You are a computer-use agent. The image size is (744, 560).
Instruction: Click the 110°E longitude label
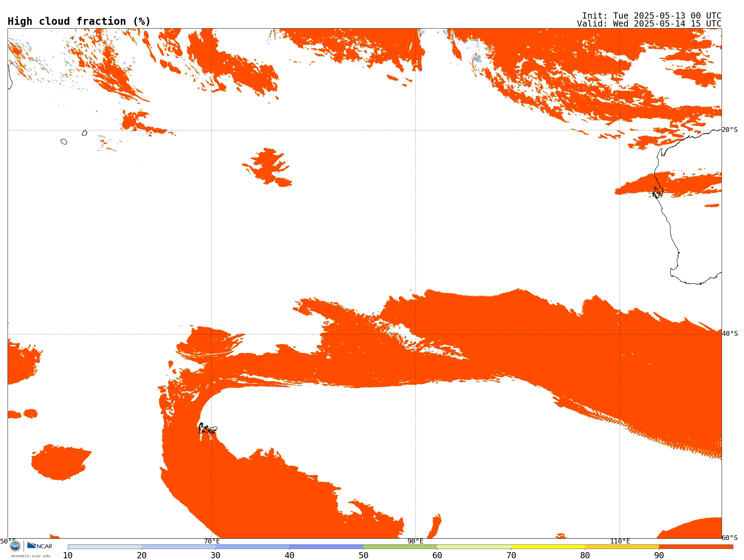click(x=620, y=541)
